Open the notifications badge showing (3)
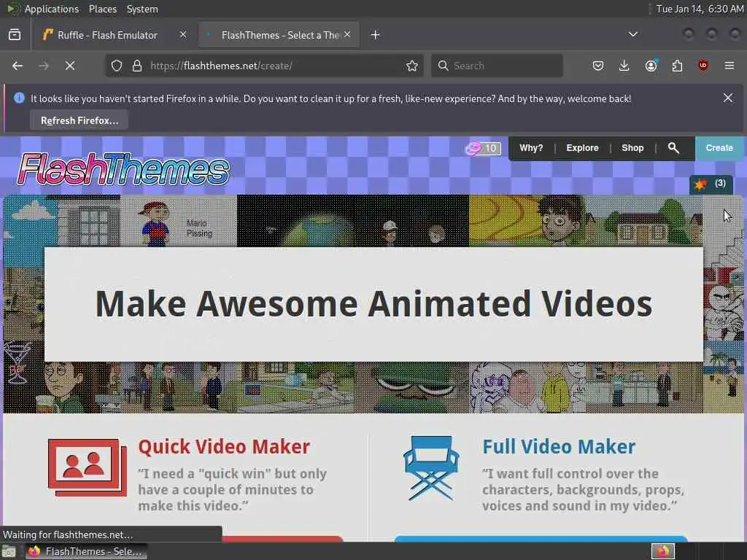 point(711,184)
